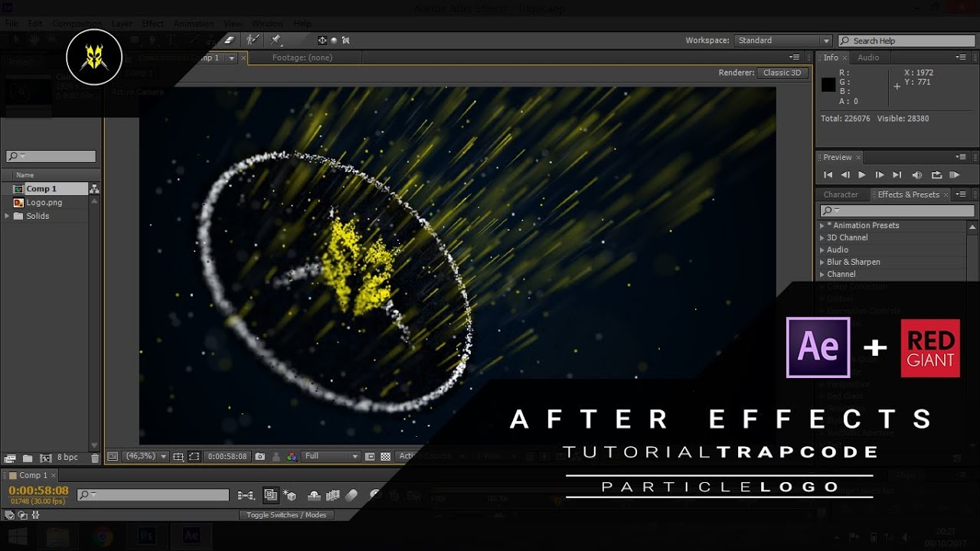
Task: Jump to first frame in Preview panel
Action: coord(828,175)
